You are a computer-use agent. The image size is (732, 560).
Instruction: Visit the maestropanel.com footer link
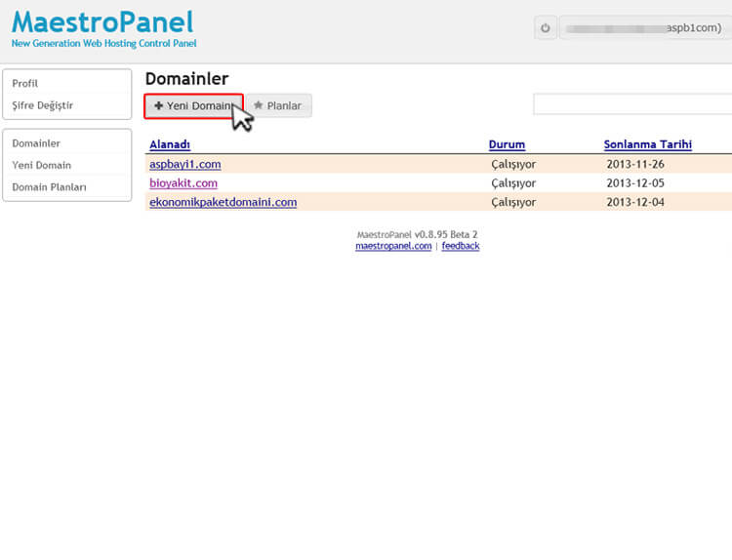point(393,246)
